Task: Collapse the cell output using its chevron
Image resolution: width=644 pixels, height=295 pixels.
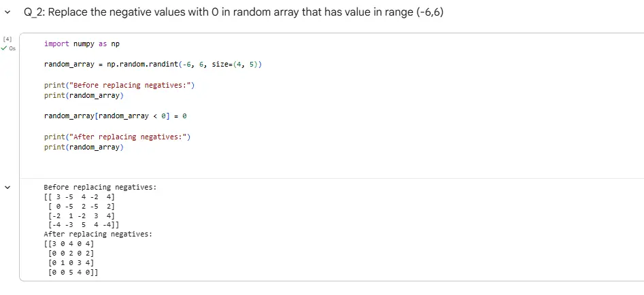Action: click(7, 187)
